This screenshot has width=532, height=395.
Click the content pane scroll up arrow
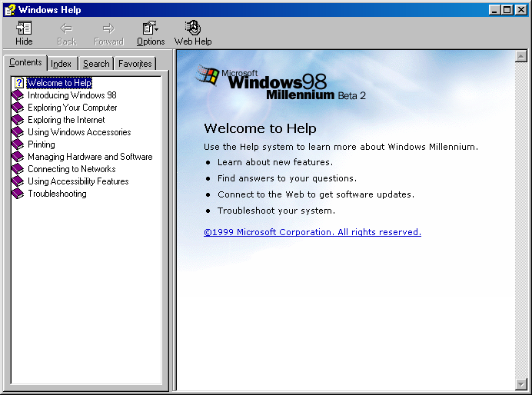coord(522,56)
